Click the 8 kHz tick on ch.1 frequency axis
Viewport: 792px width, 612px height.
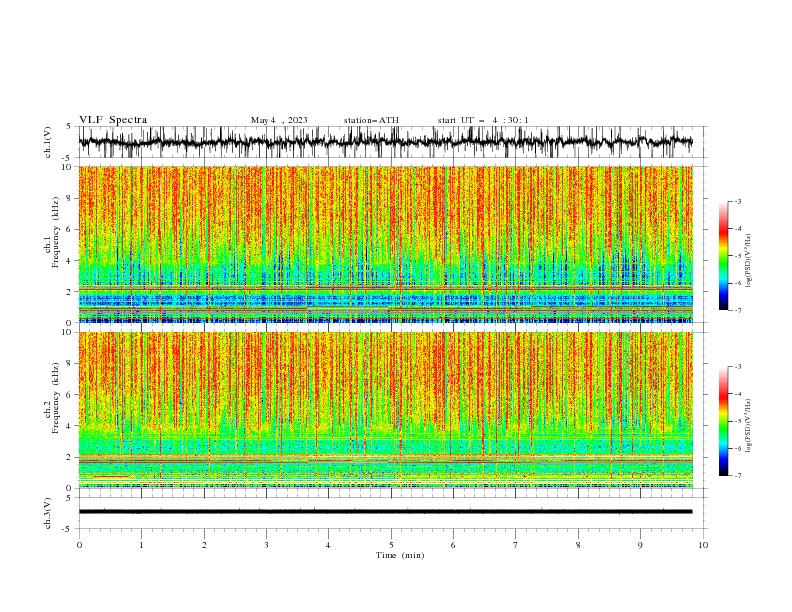[70, 198]
